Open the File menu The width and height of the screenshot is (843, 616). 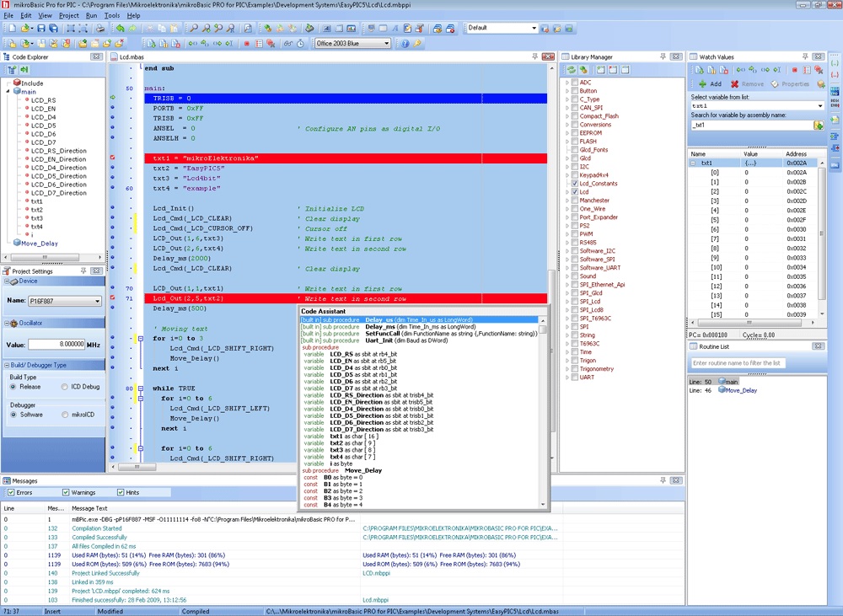pos(8,15)
